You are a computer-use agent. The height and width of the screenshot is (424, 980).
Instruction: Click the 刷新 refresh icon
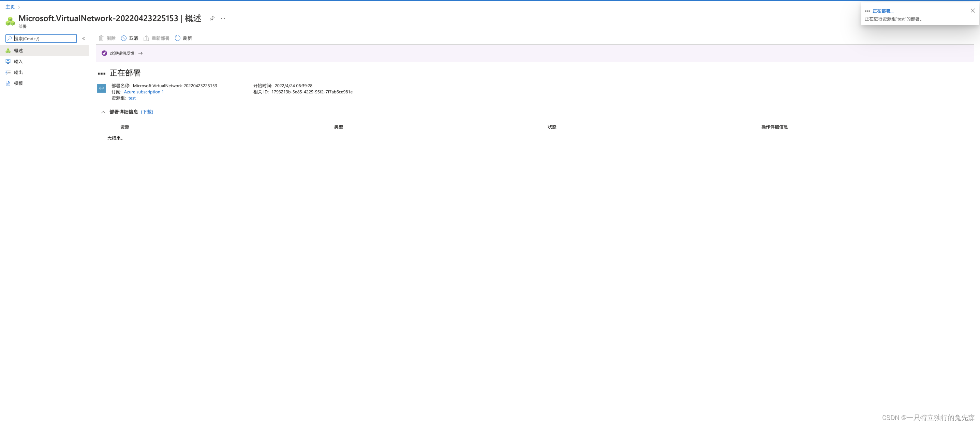[x=177, y=39]
